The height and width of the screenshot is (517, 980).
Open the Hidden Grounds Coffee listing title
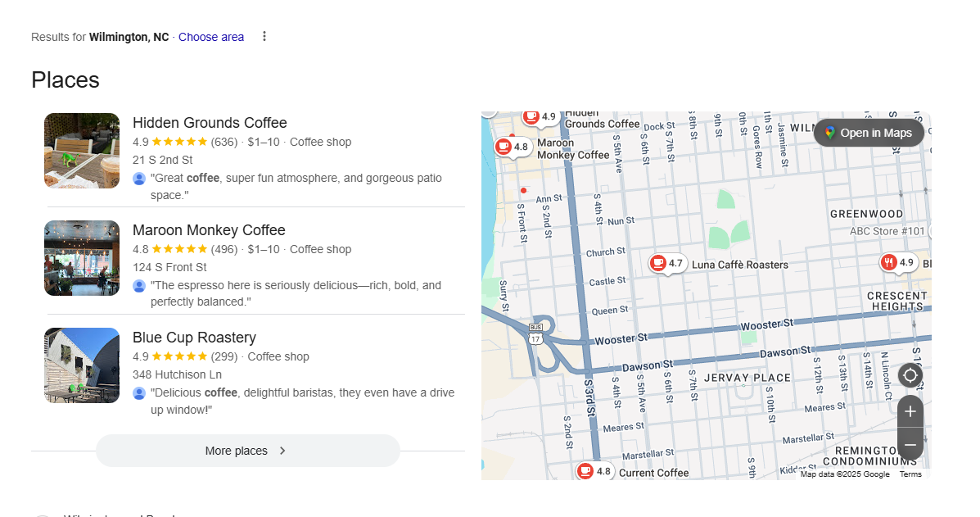pyautogui.click(x=210, y=123)
